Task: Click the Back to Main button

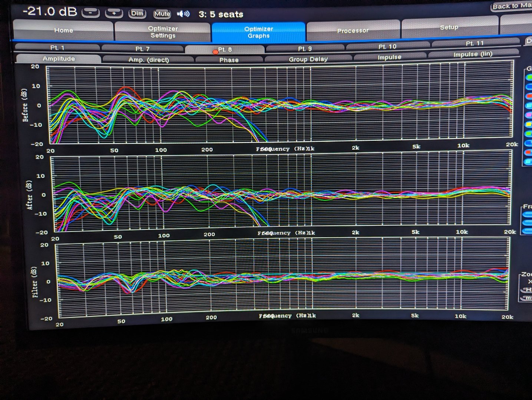Action: (512, 6)
